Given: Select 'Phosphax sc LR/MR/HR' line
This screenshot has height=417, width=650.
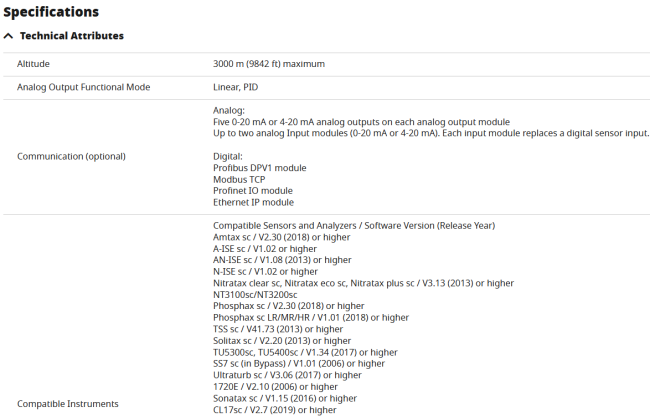Looking at the screenshot, I should (311, 318).
